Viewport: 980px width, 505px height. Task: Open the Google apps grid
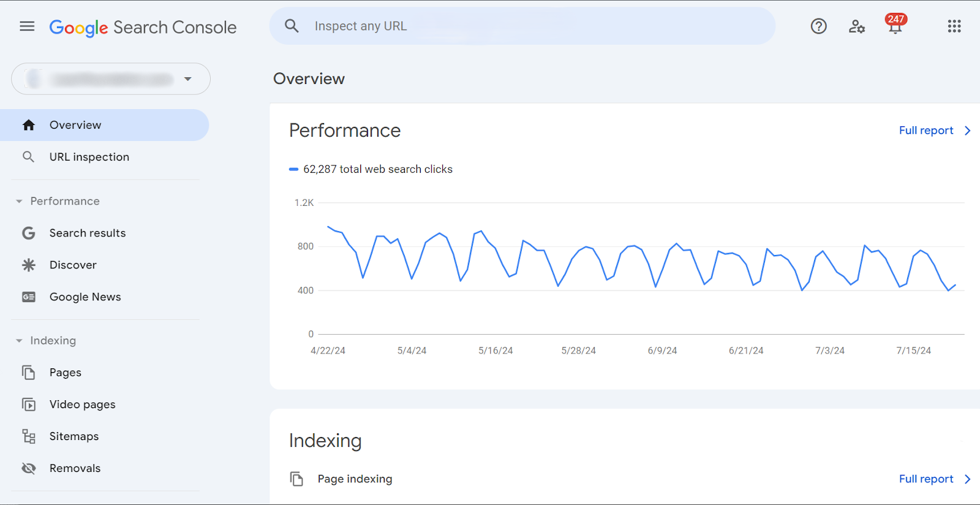(954, 26)
